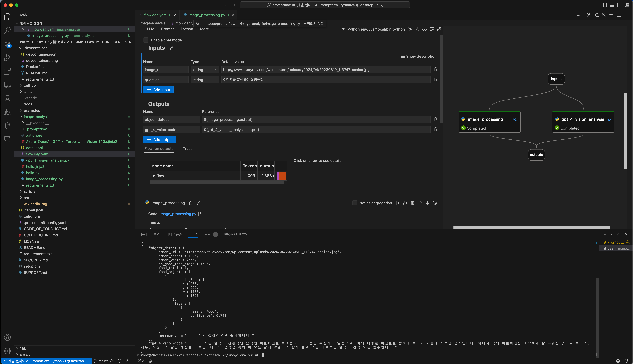This screenshot has height=364, width=633.
Task: Open type dropdown for question
Action: (205, 80)
